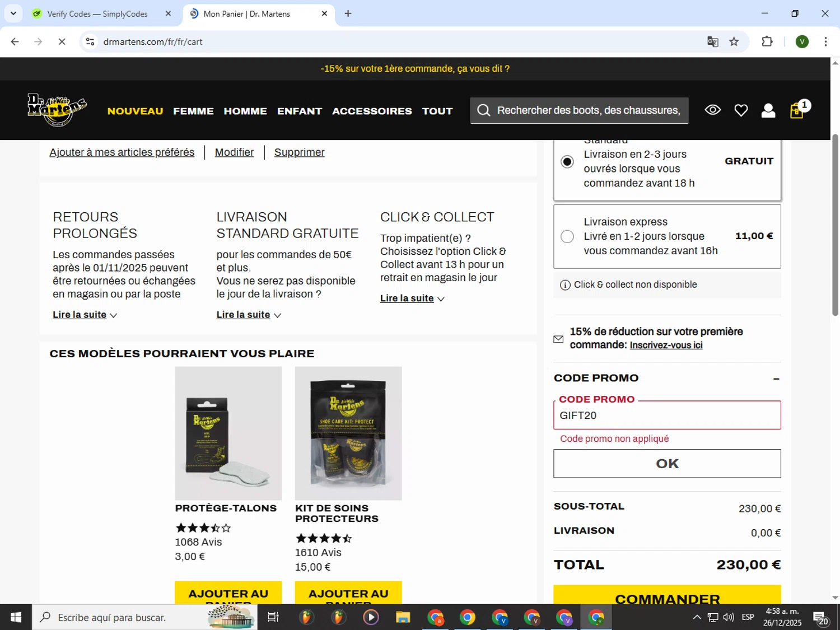Click the Dr. Martens logo
840x630 pixels.
(x=57, y=110)
